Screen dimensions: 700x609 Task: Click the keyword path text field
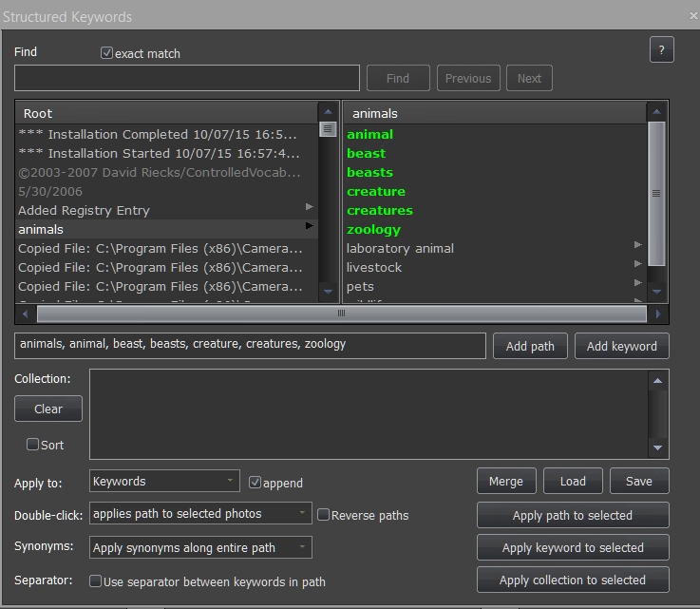tap(250, 346)
